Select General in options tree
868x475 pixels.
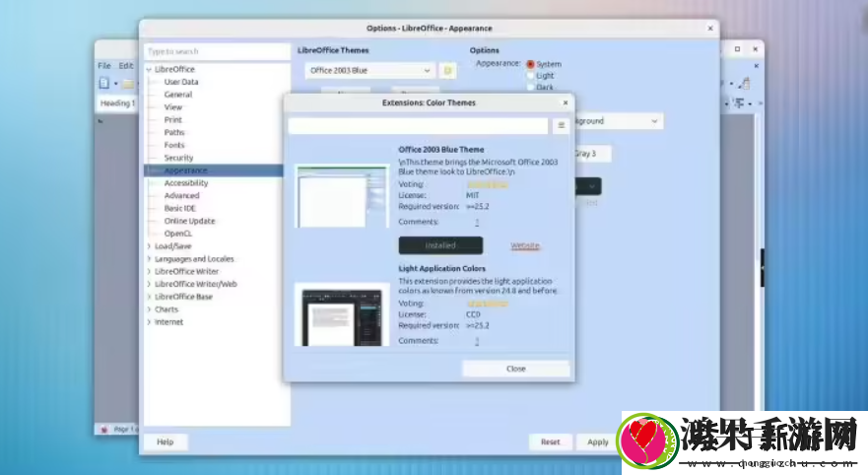pyautogui.click(x=177, y=95)
